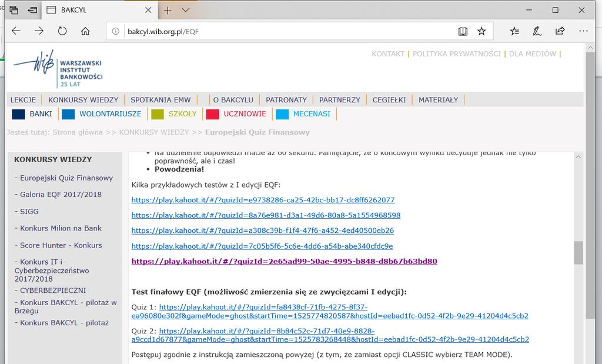Click the page scroll-up arrow

coord(590,48)
